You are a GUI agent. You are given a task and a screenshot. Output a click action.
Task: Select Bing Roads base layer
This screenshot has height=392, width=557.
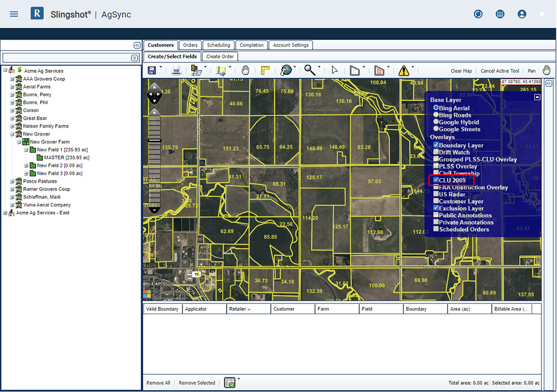coord(436,114)
